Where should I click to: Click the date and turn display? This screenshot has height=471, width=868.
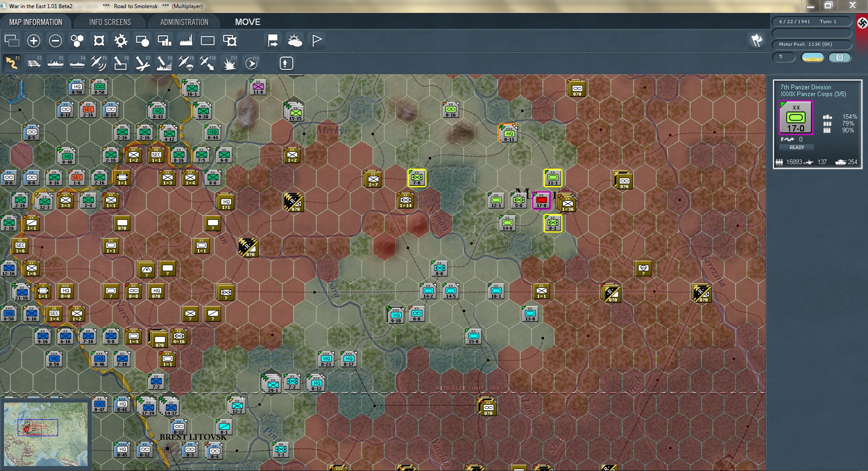[811, 21]
